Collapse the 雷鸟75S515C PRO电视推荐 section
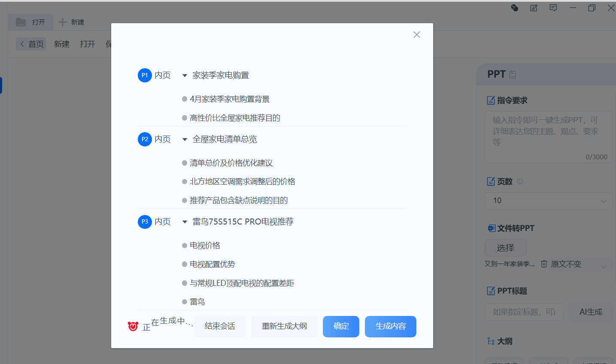The height and width of the screenshot is (364, 616). (x=185, y=222)
